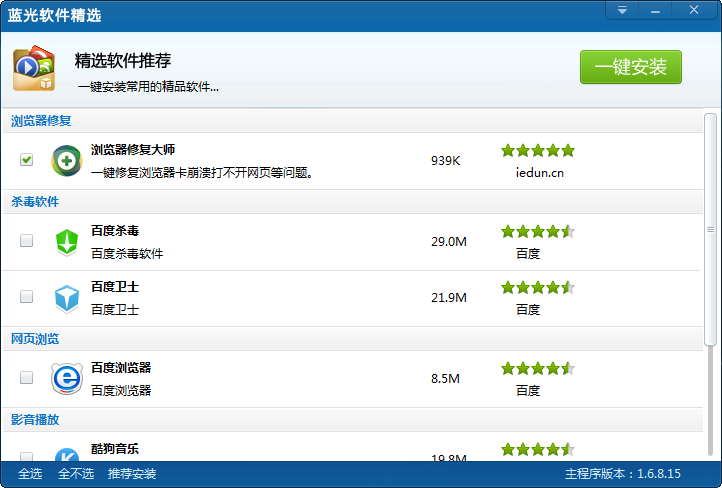
Task: Click the 百度杀毒软件 description text
Action: pyautogui.click(x=127, y=254)
